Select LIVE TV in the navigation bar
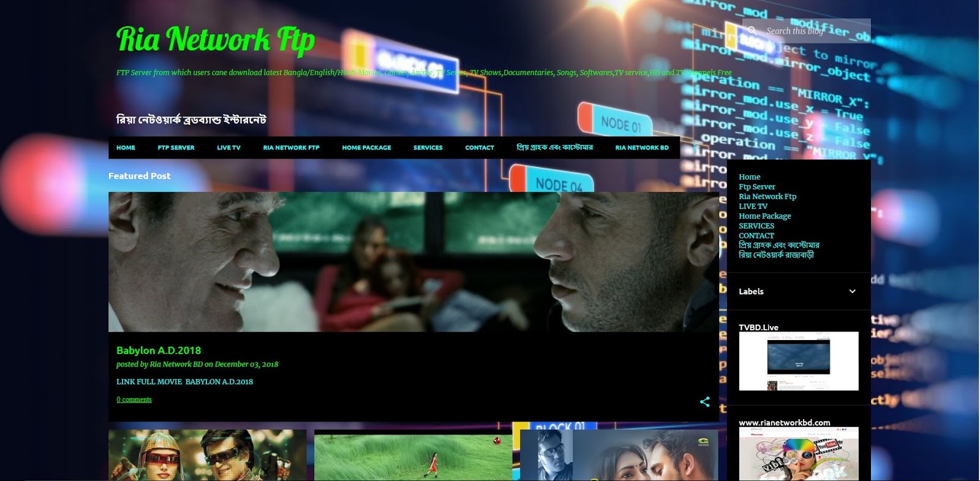 (x=228, y=148)
